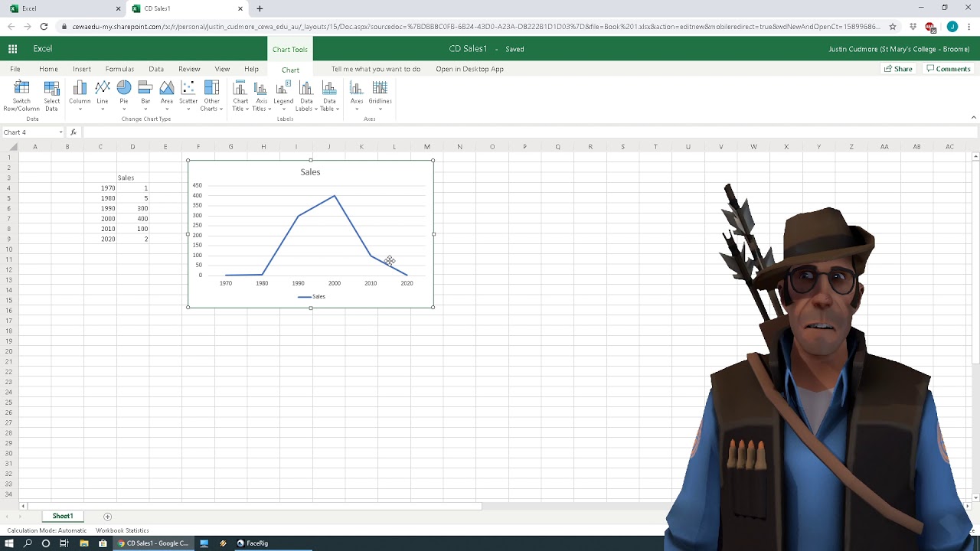Click the Share button
Image resolution: width=980 pixels, height=551 pixels.
pos(899,69)
